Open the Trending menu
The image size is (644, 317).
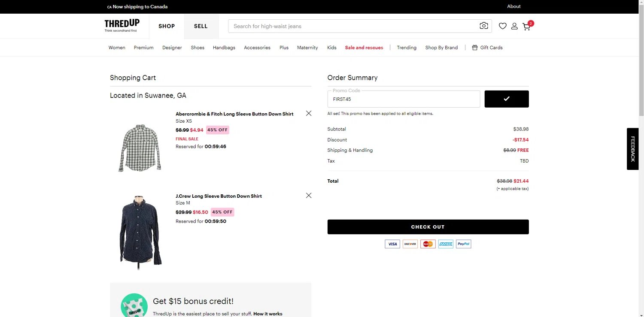click(407, 48)
